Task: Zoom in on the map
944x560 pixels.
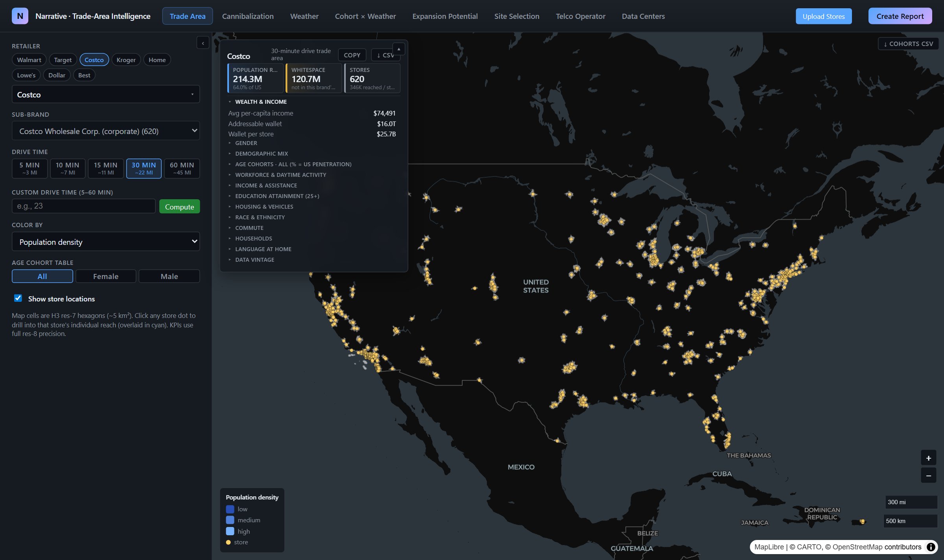Action: (928, 458)
